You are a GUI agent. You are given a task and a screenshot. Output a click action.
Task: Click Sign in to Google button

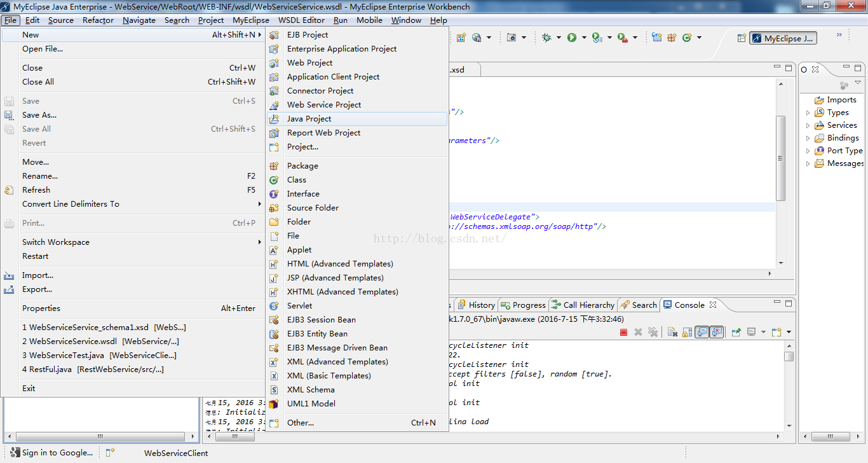[x=51, y=453]
